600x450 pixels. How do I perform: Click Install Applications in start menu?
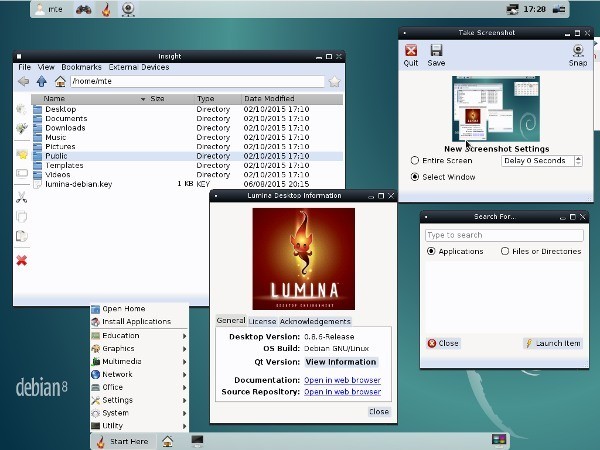point(139,321)
